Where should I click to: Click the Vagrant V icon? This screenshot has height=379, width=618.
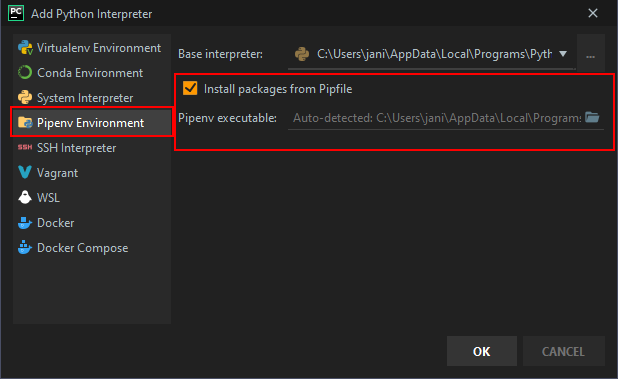point(25,172)
